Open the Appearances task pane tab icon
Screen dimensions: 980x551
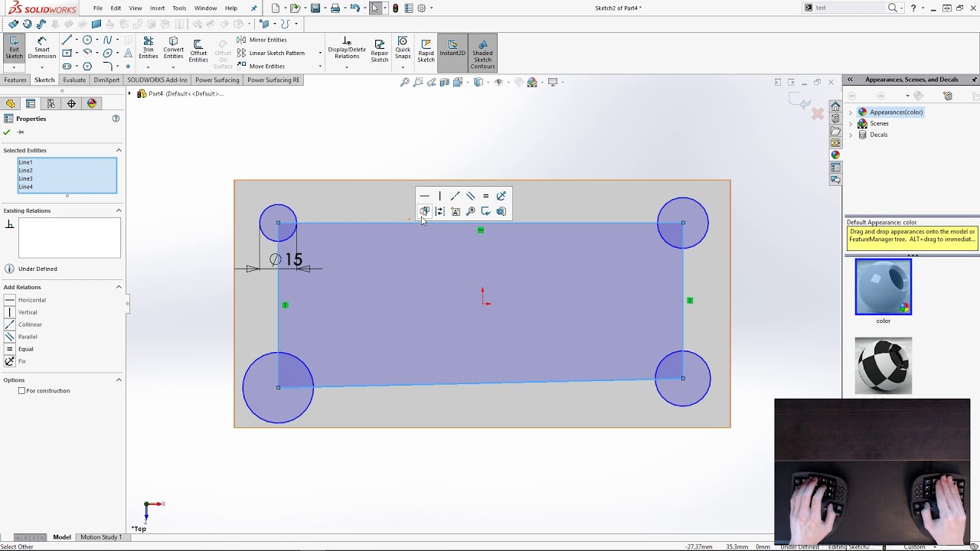(835, 155)
